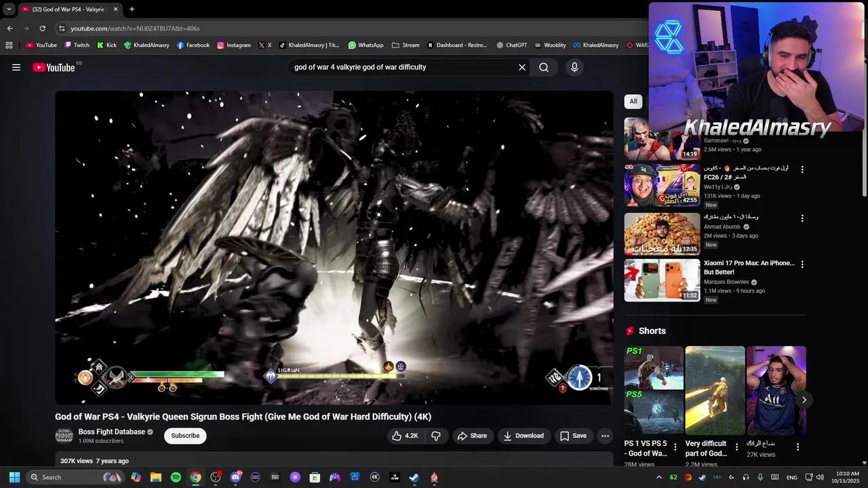Open Windows Start menu

point(14,477)
